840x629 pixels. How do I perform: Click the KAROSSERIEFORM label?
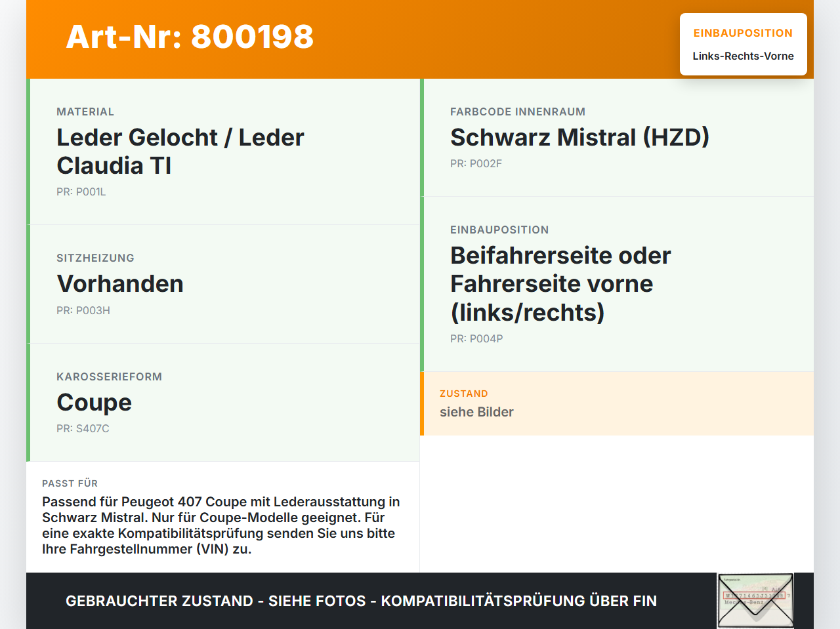pos(109,377)
